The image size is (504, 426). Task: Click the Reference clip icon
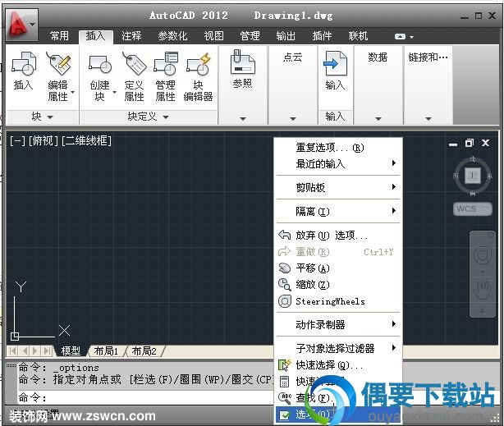pyautogui.click(x=243, y=62)
